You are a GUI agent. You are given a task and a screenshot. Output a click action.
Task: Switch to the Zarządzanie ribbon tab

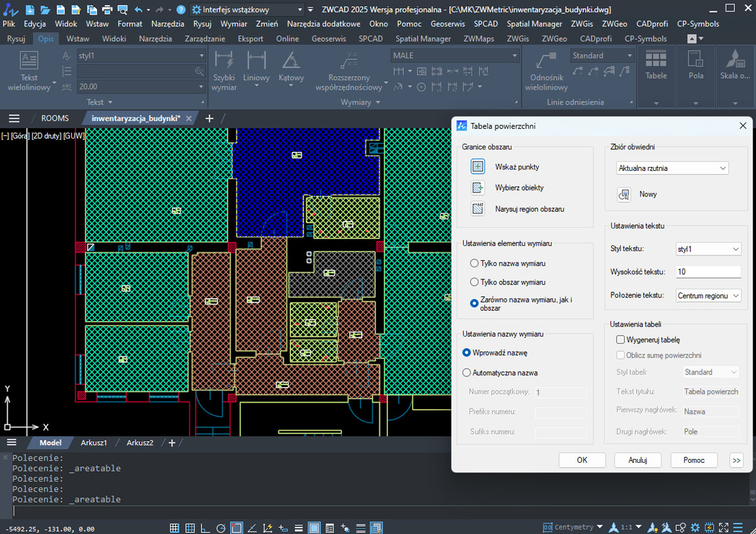tap(205, 38)
